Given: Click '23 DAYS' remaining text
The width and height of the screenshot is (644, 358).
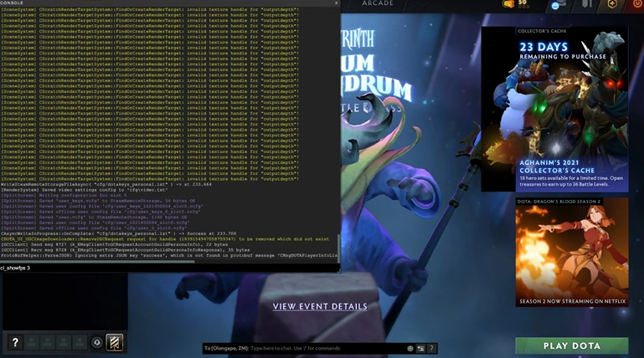Looking at the screenshot, I should click(x=544, y=47).
